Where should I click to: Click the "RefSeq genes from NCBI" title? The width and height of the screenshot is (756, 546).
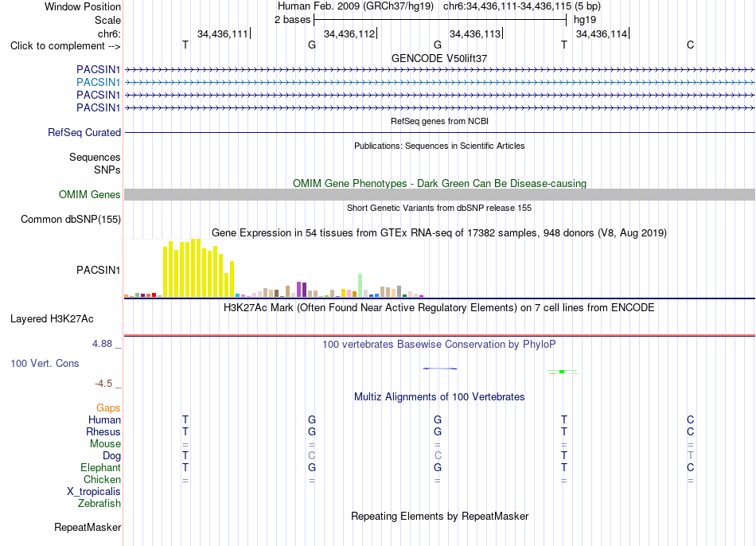(x=439, y=121)
